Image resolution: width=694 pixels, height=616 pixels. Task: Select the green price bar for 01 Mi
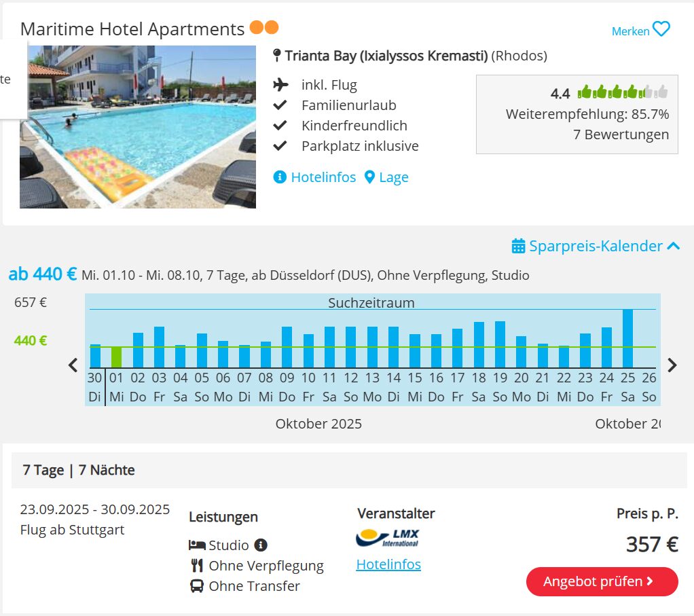(x=116, y=357)
